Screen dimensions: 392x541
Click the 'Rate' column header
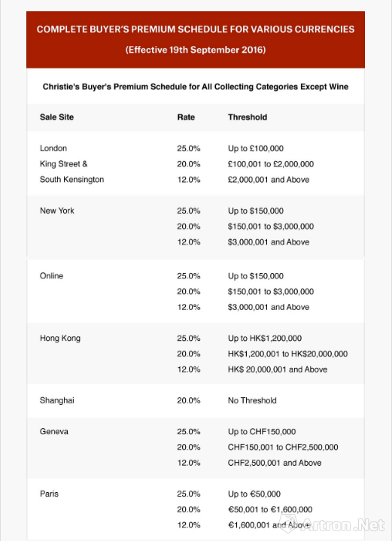click(186, 117)
